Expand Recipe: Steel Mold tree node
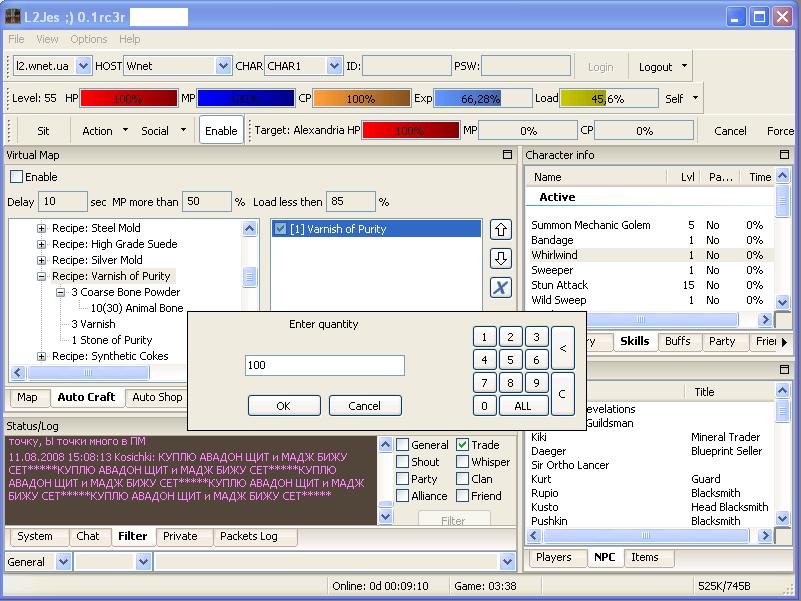801x601 pixels. point(41,228)
